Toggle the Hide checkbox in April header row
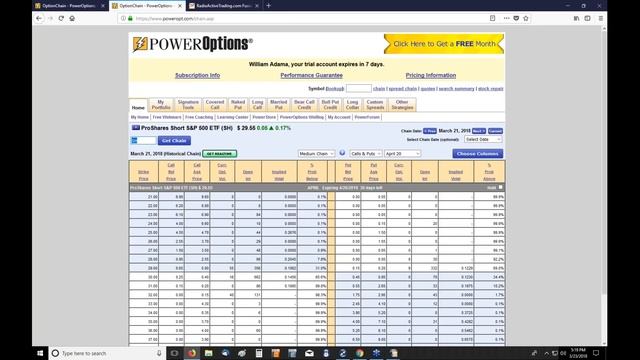The width and height of the screenshot is (640, 360). tap(500, 187)
